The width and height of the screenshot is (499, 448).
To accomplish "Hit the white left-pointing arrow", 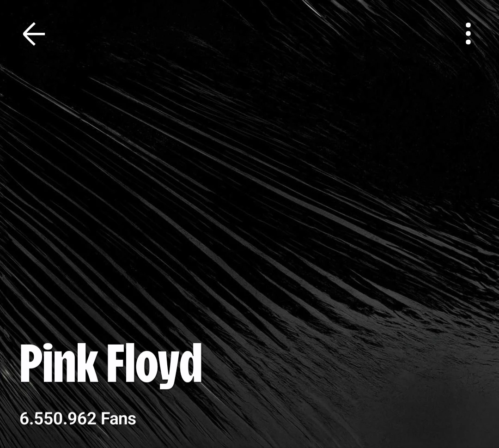I will [34, 34].
